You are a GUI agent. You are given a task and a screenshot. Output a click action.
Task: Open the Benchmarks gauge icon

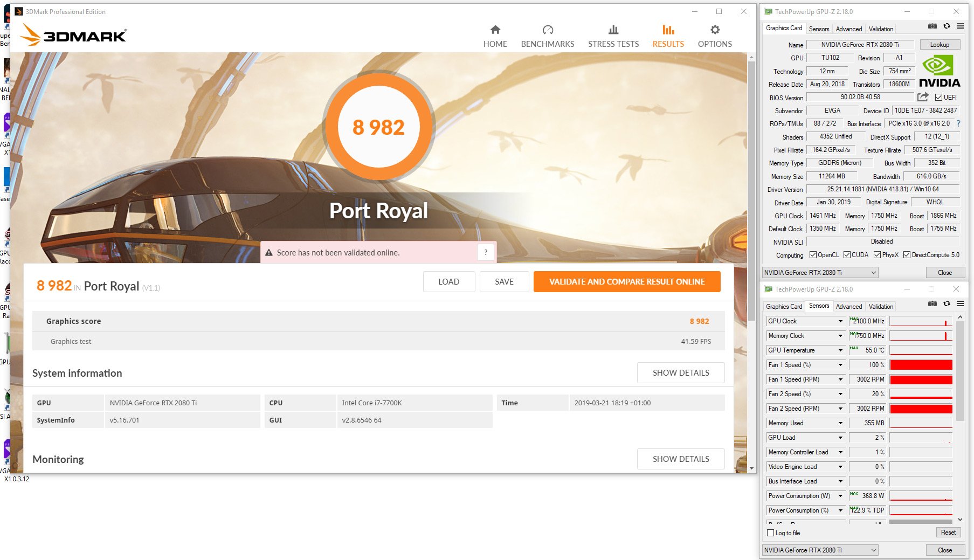[547, 30]
